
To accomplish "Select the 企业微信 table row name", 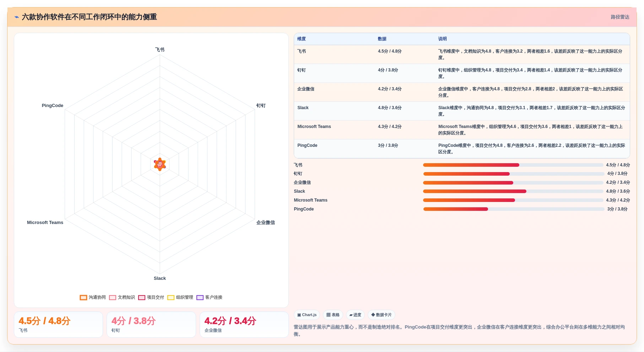I will (x=306, y=89).
